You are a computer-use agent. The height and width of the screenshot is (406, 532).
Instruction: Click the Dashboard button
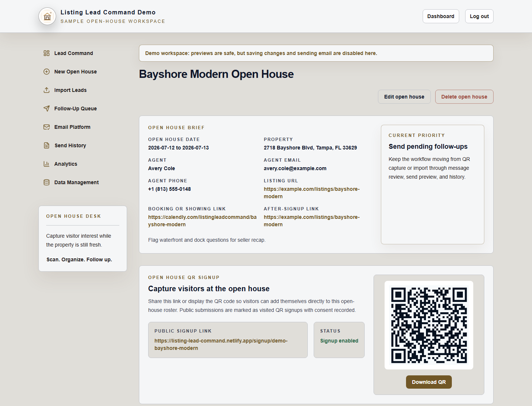point(441,16)
